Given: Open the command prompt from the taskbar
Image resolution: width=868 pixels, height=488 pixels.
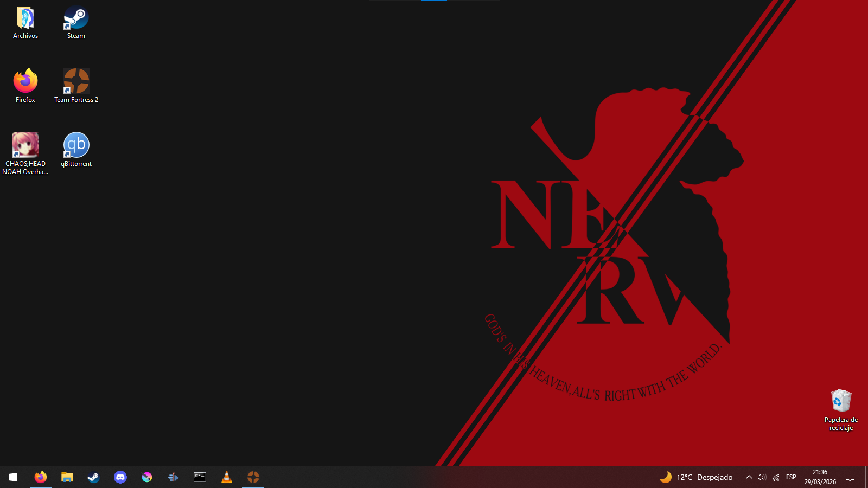Looking at the screenshot, I should (x=200, y=477).
